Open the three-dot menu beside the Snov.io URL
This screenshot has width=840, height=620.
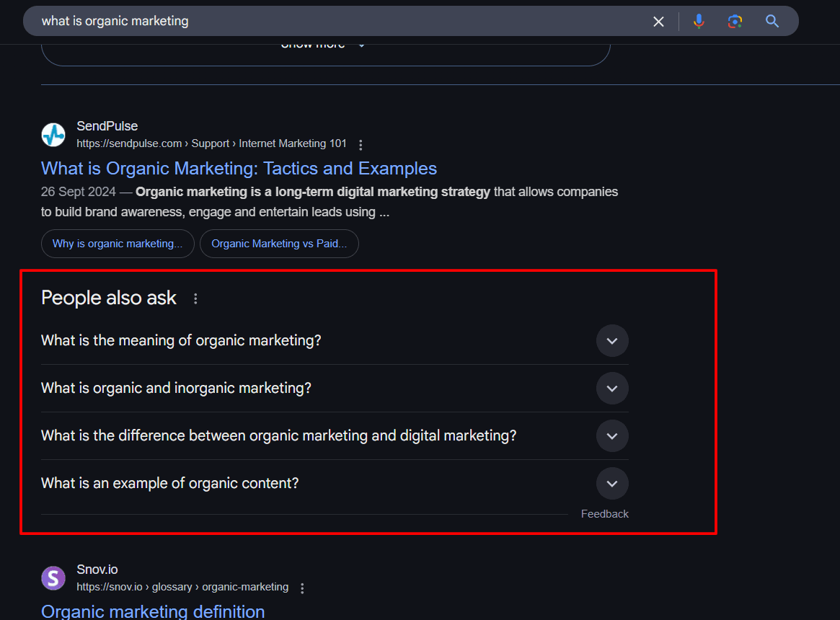click(x=302, y=588)
